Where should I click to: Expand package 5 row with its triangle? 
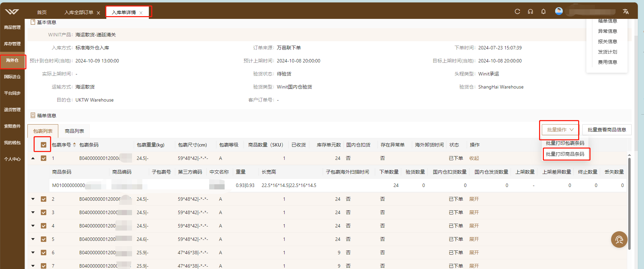(33, 239)
